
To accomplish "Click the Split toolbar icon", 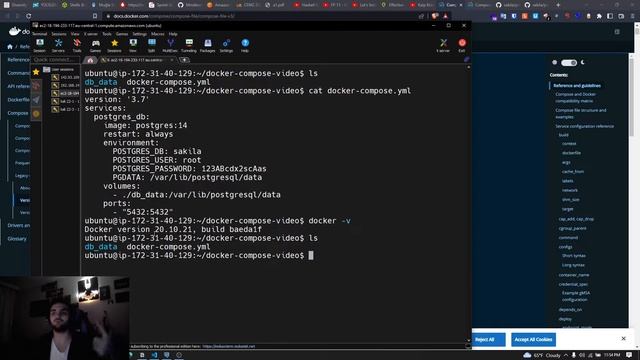I will (x=151, y=45).
